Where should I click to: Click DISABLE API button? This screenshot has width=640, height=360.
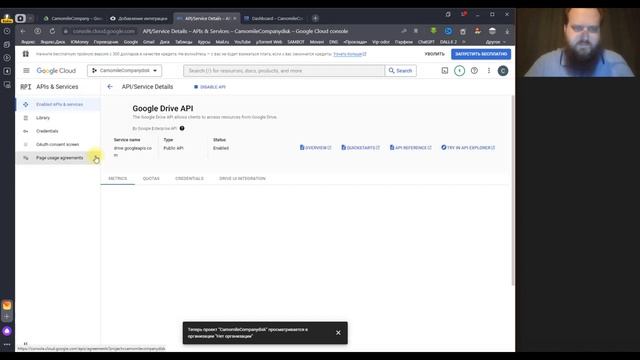tap(210, 87)
